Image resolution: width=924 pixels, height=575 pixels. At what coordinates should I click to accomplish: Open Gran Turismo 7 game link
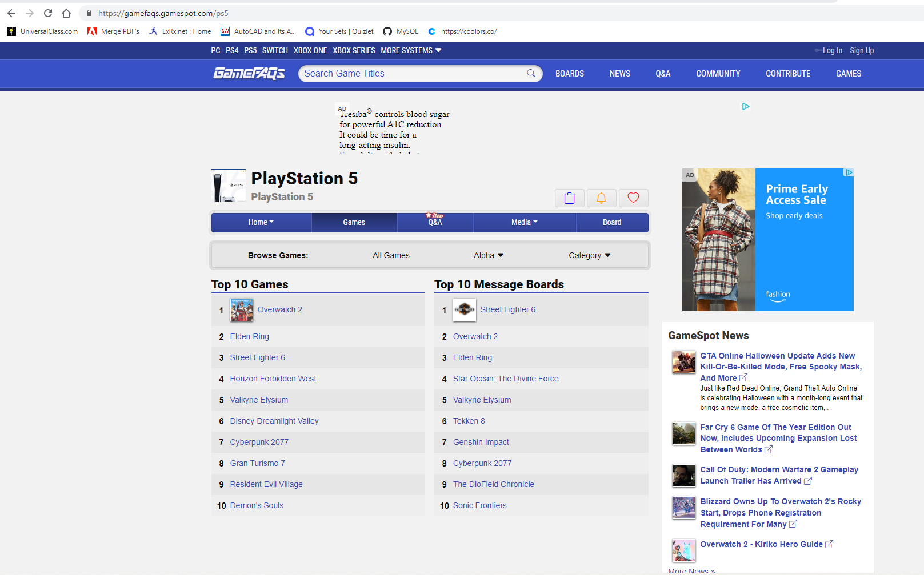coord(258,463)
